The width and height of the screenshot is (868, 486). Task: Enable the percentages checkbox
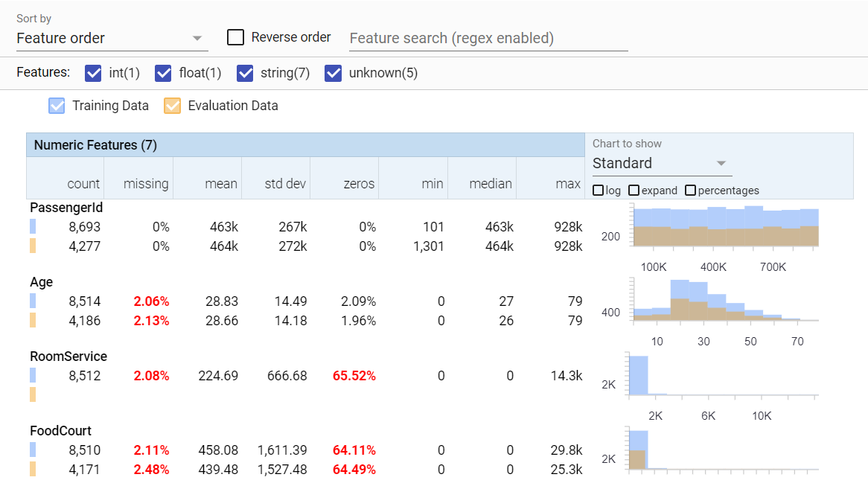point(690,191)
